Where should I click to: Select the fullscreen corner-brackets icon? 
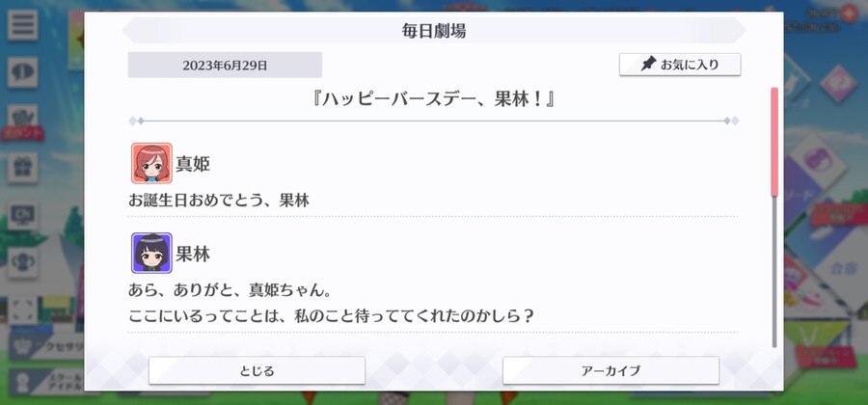point(23,310)
